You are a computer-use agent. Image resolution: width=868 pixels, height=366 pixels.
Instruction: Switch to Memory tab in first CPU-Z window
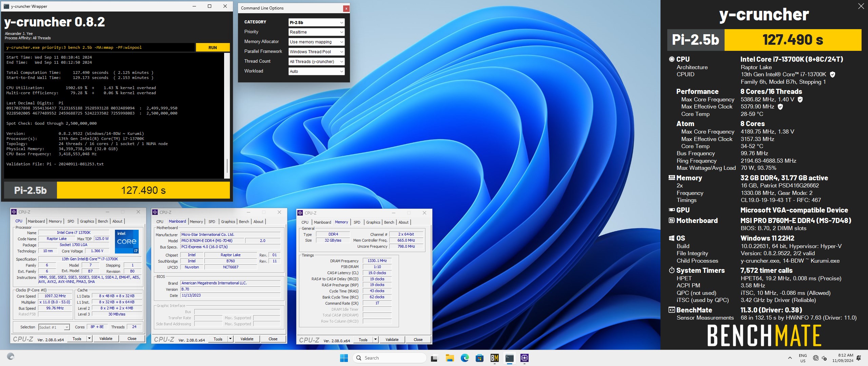point(55,221)
